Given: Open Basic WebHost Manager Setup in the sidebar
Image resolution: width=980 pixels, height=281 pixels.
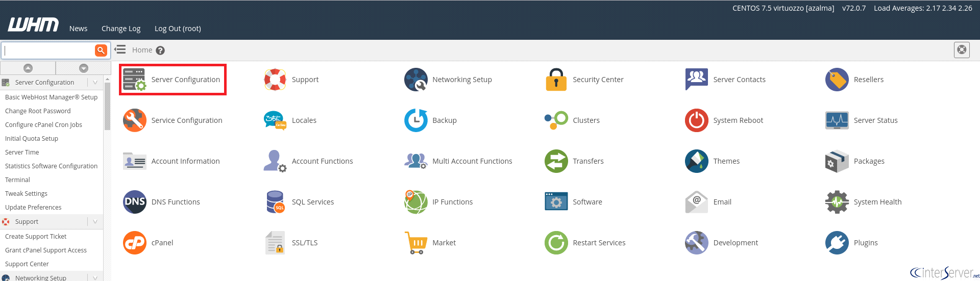Looking at the screenshot, I should [51, 97].
